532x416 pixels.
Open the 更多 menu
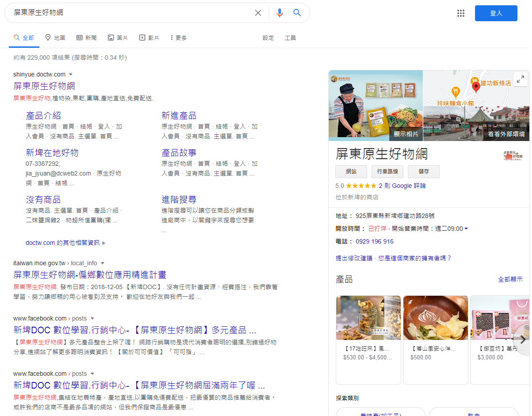179,38
